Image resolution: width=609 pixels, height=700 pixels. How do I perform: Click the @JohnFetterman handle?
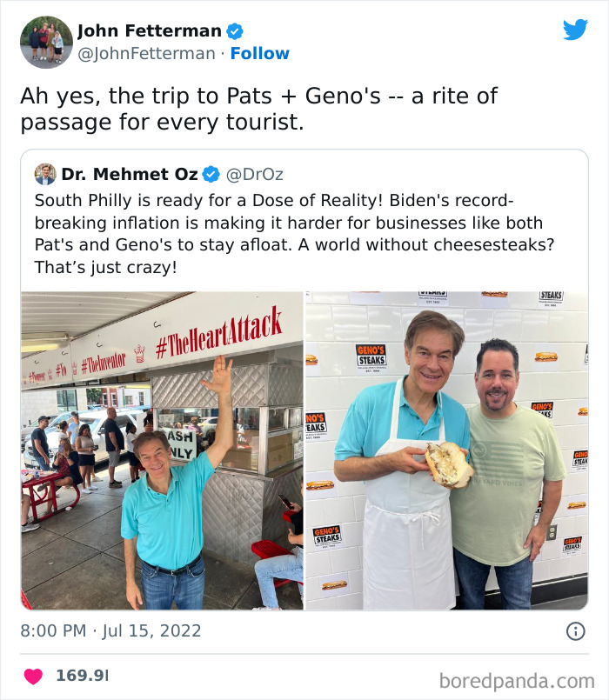click(x=146, y=54)
